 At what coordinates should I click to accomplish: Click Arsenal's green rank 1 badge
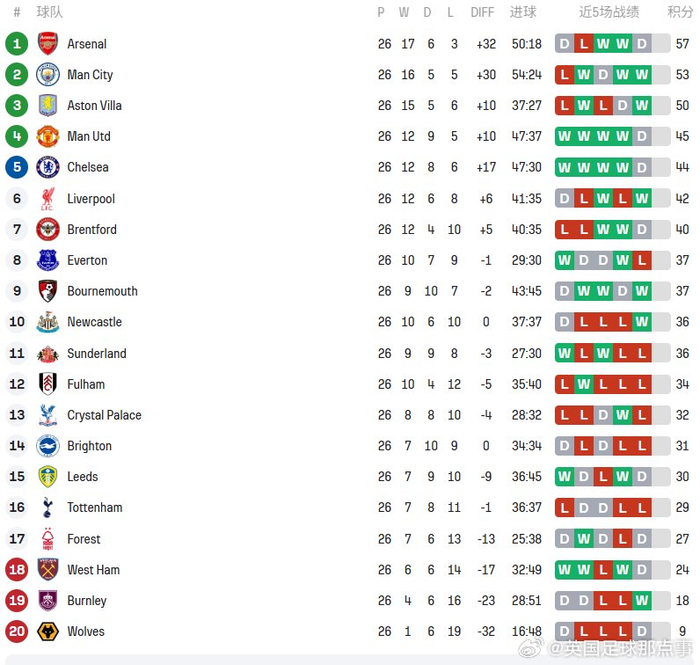point(16,44)
